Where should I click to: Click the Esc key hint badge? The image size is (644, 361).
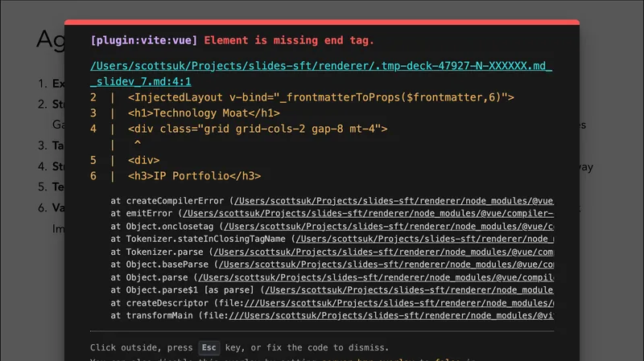[209, 348]
